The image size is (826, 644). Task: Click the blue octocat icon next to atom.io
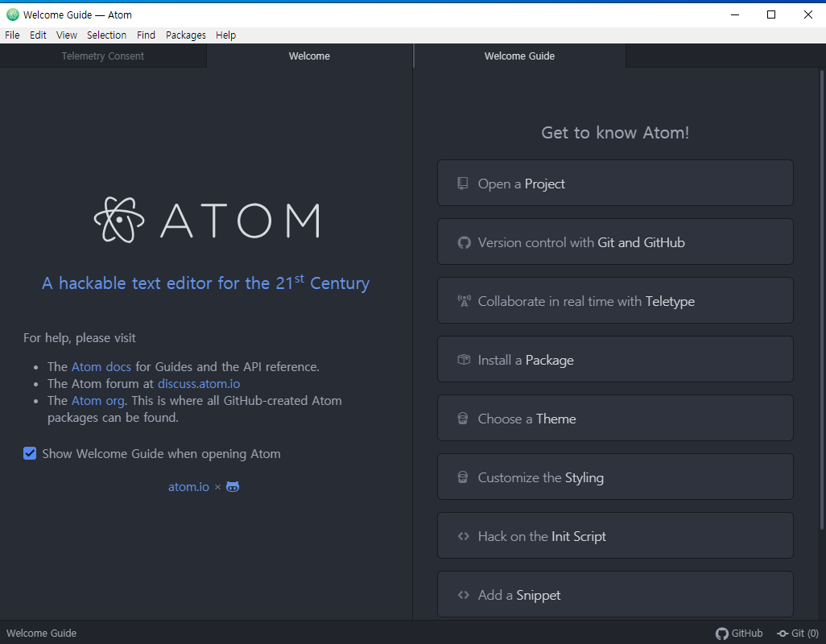[x=233, y=486]
